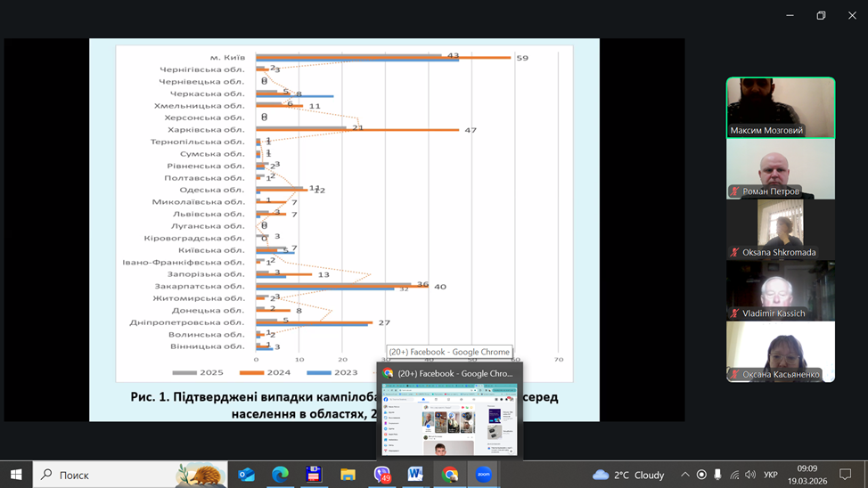This screenshot has width=868, height=488.
Task: Show hidden system tray icons chevron
Action: pyautogui.click(x=684, y=475)
